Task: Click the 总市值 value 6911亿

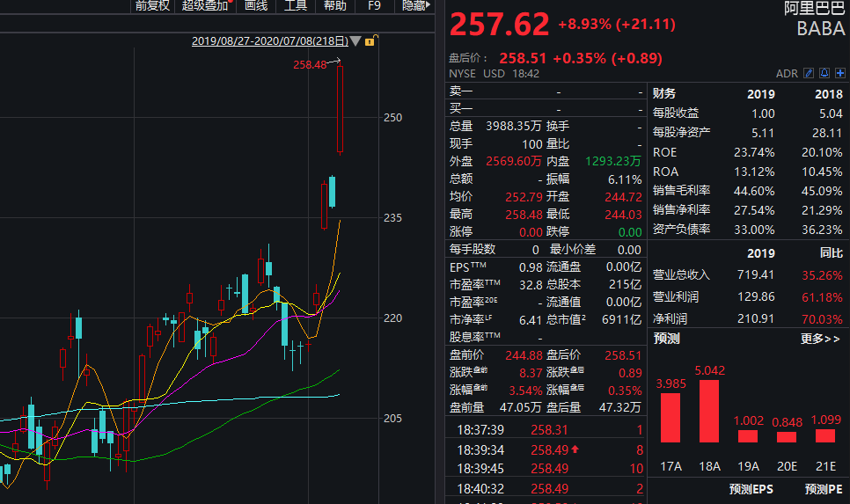Action: pyautogui.click(x=622, y=320)
